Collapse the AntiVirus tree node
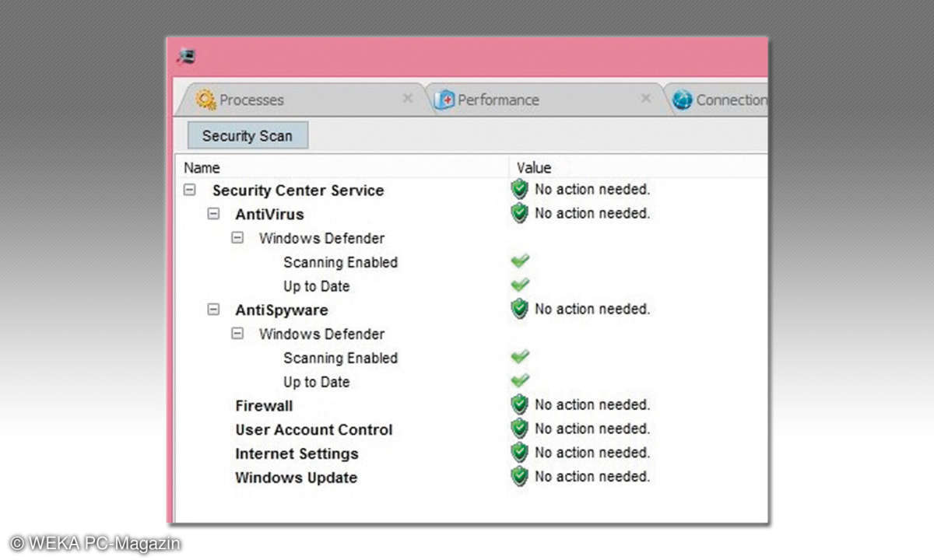The height and width of the screenshot is (560, 934). (x=213, y=214)
